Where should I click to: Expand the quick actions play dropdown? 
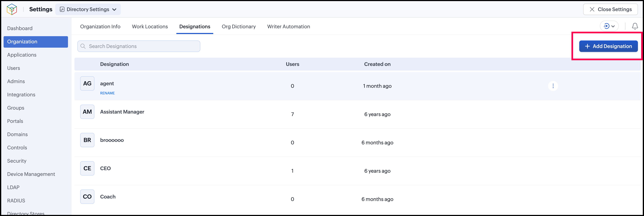[x=609, y=26]
